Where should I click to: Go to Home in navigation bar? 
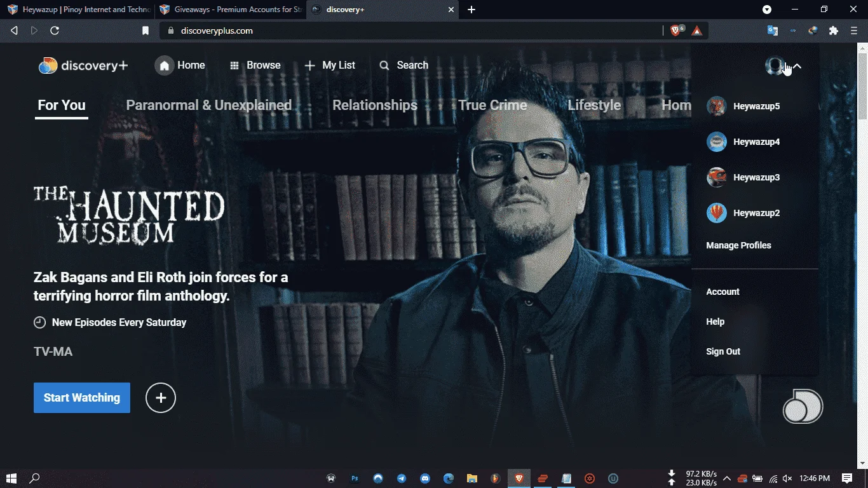click(180, 65)
